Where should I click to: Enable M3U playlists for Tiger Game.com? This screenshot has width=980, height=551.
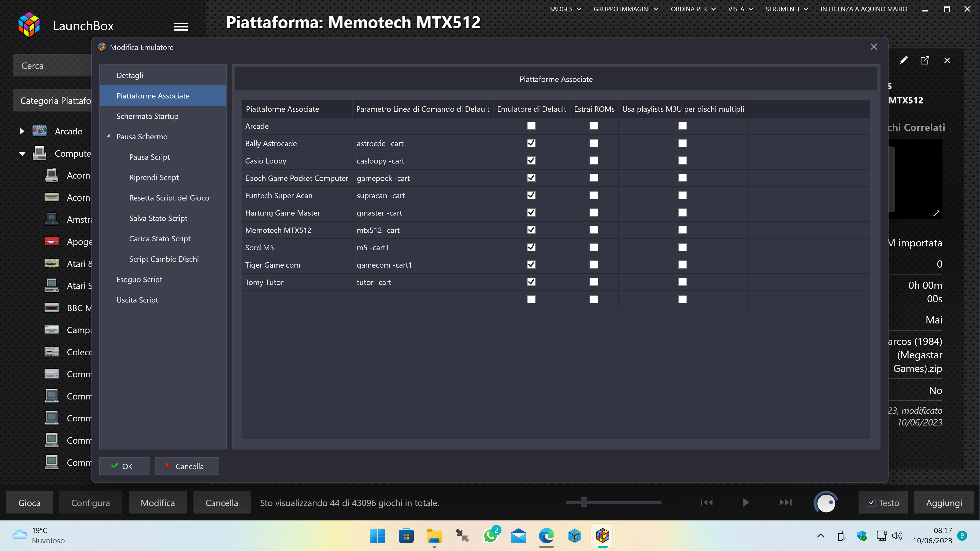(682, 264)
